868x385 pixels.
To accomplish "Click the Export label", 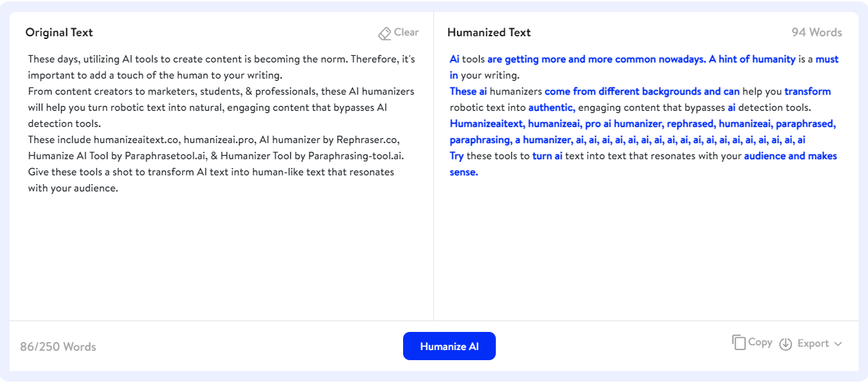I will point(813,343).
